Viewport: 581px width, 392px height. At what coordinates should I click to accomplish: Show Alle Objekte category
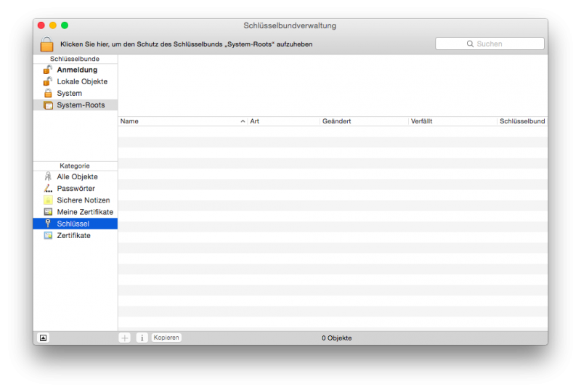click(x=76, y=176)
